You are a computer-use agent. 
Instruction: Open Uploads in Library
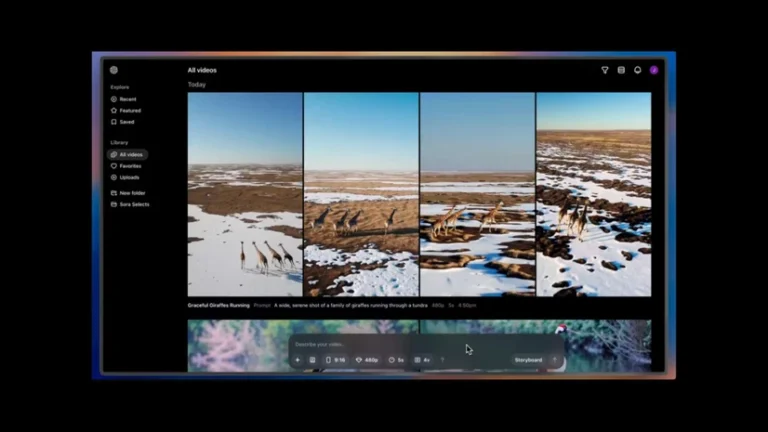click(x=125, y=177)
